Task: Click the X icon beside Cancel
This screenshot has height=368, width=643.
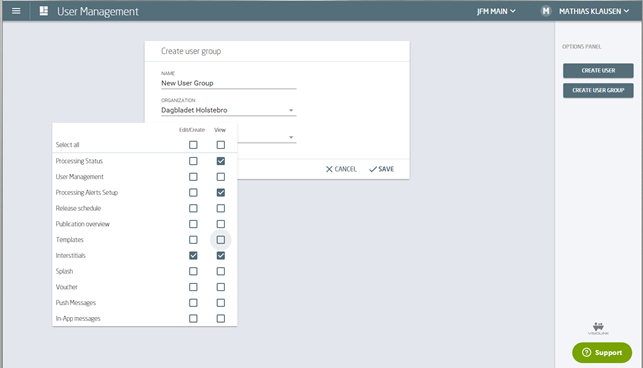Action: (329, 169)
